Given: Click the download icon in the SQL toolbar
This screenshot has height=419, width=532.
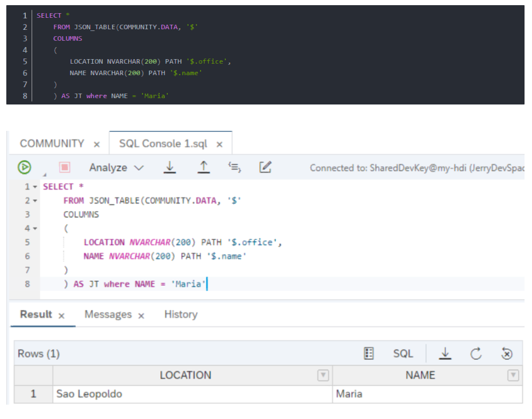Looking at the screenshot, I should pyautogui.click(x=169, y=167).
